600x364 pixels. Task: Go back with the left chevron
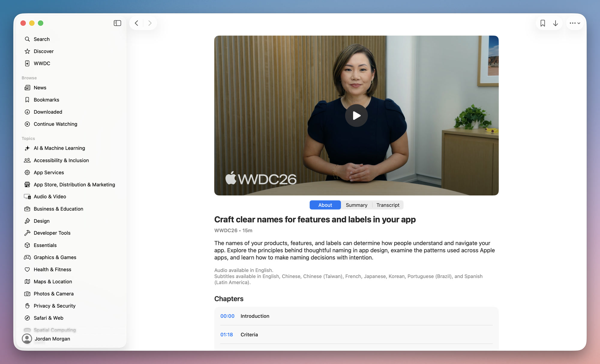[136, 23]
